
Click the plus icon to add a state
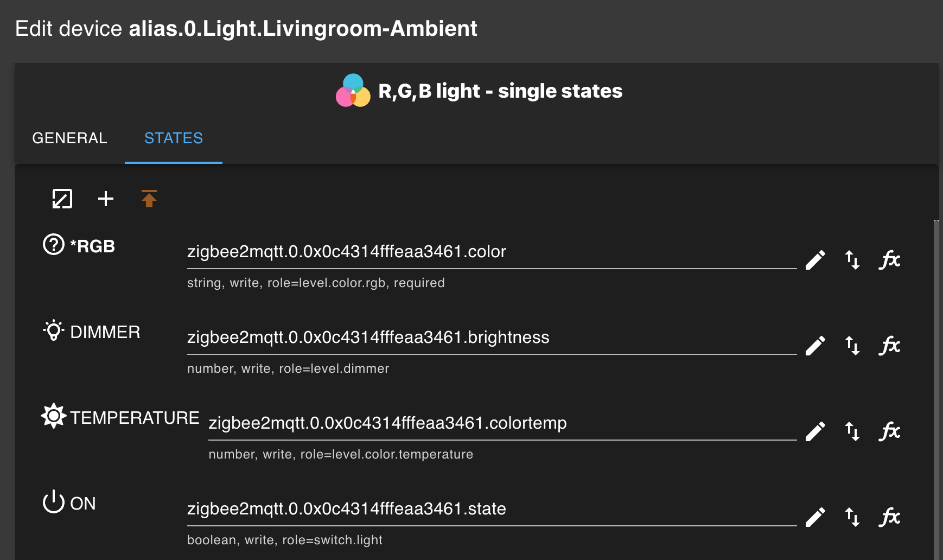tap(106, 199)
